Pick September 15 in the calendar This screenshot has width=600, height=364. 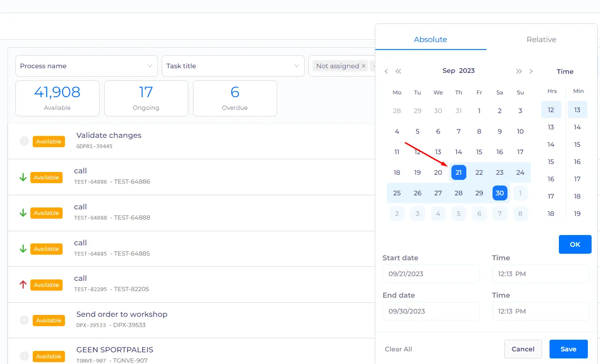(x=479, y=152)
